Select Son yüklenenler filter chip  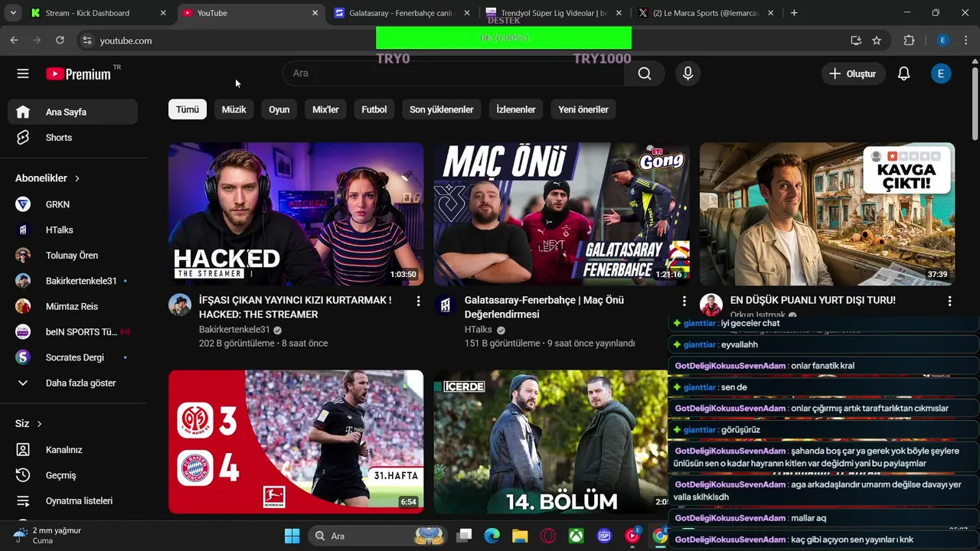(x=441, y=109)
